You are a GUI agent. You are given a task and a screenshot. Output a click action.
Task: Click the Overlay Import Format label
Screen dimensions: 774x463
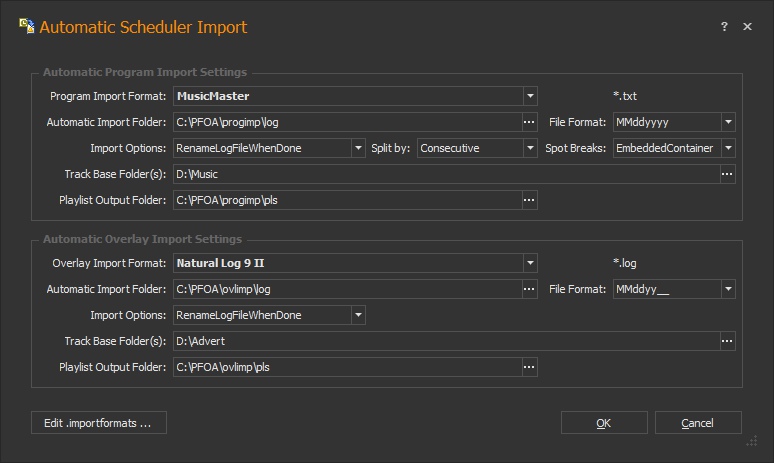109,263
